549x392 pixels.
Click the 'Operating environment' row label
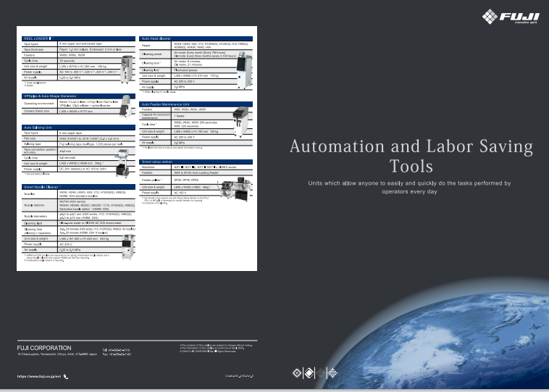[39, 104]
